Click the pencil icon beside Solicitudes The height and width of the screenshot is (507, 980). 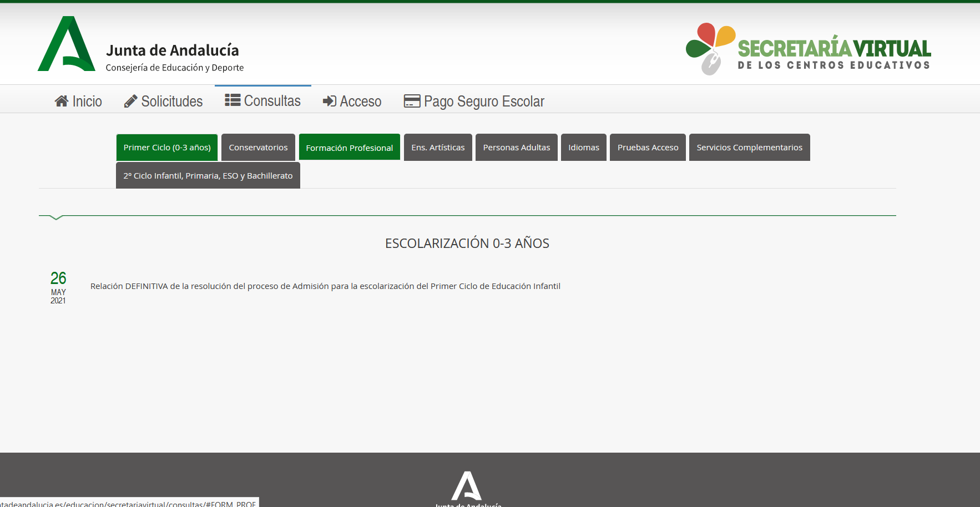tap(130, 101)
